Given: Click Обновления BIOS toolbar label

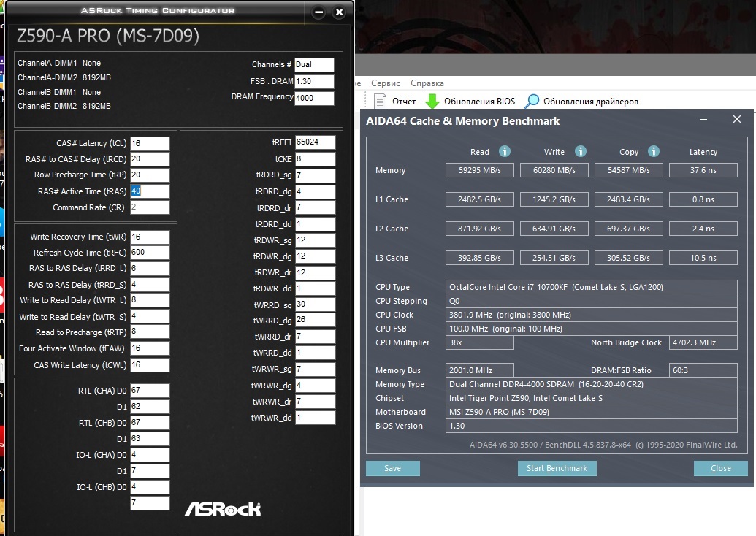Looking at the screenshot, I should [x=479, y=102].
